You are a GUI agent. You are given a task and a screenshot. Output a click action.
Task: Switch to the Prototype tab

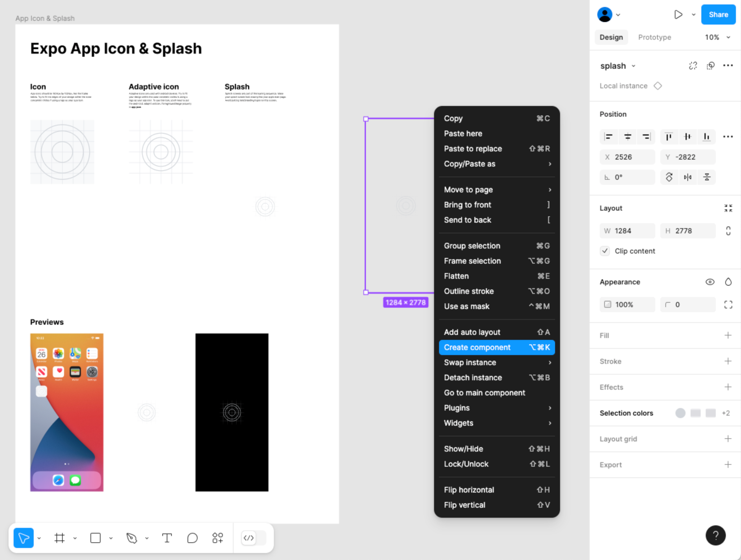point(654,37)
